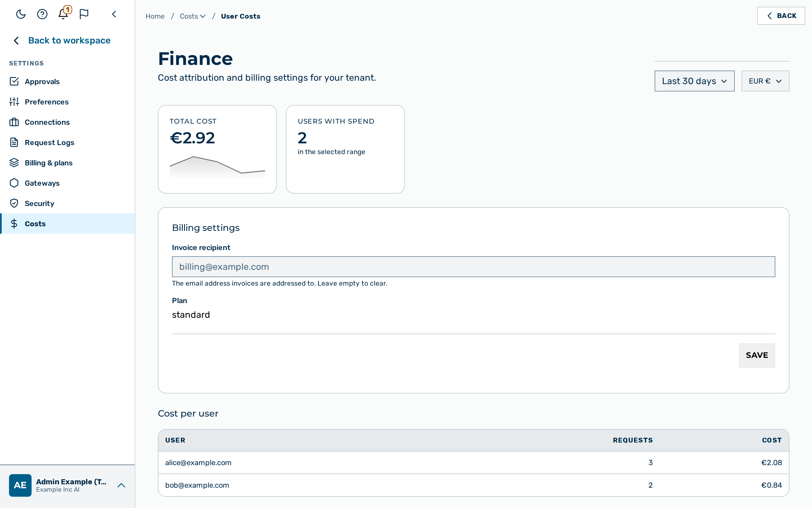Toggle dark mode moon icon
Image resolution: width=812 pixels, height=508 pixels.
point(21,14)
